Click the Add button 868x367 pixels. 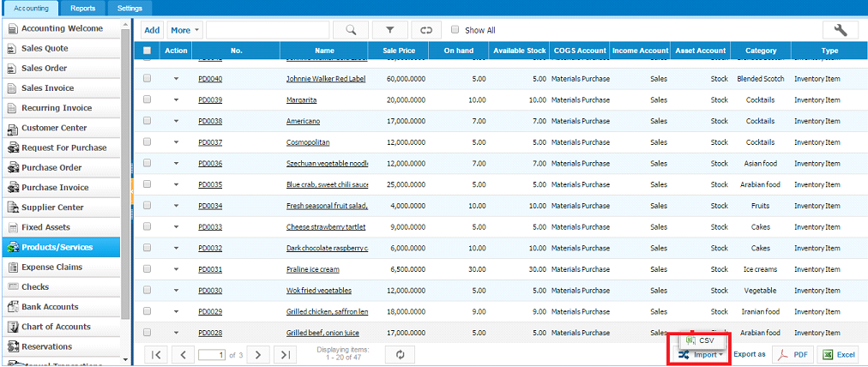152,30
